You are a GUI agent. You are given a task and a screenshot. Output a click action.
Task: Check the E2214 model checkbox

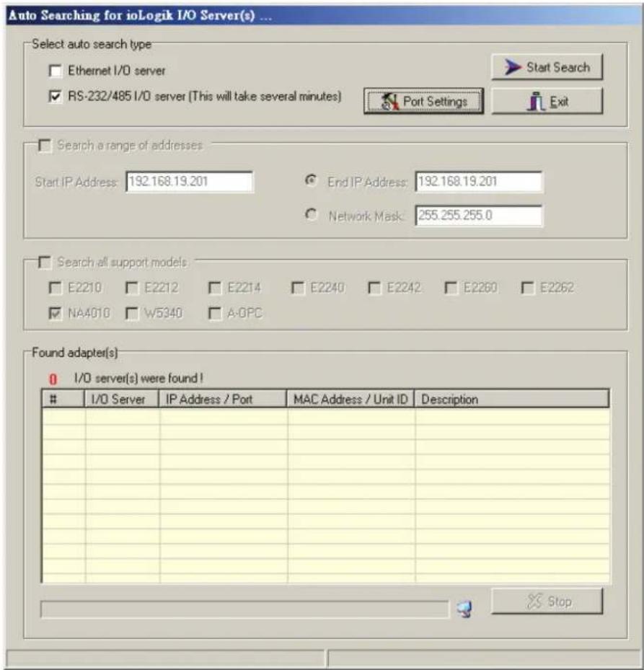tap(214, 288)
